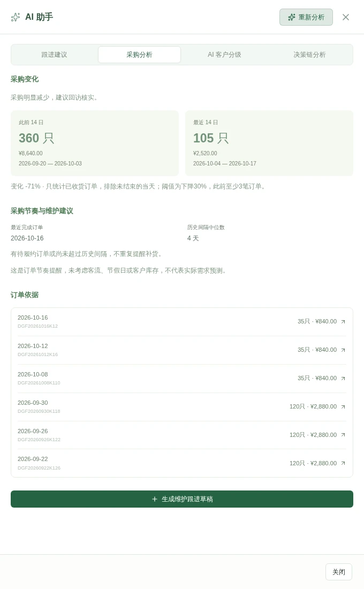Open order DGF20260930K118 arrow icon

(343, 407)
